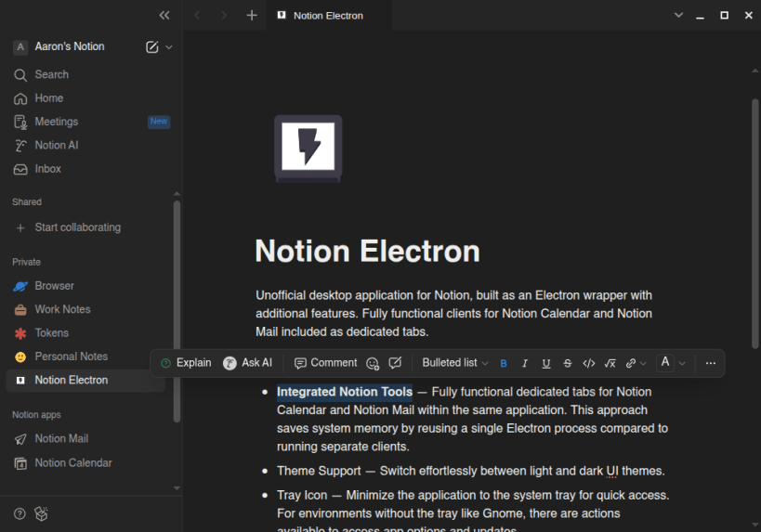Screen dimensions: 761x532
Task: Click the sidebar scroll up arrow
Action: 177,194
